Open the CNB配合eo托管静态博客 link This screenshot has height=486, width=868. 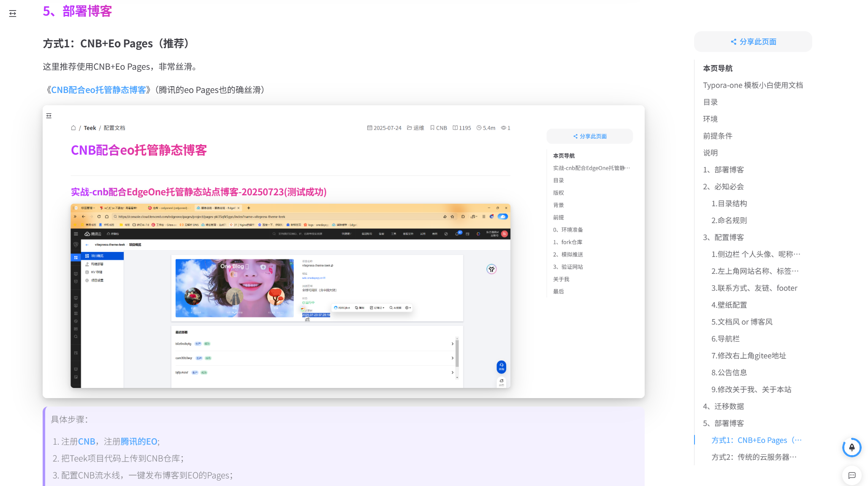click(98, 90)
